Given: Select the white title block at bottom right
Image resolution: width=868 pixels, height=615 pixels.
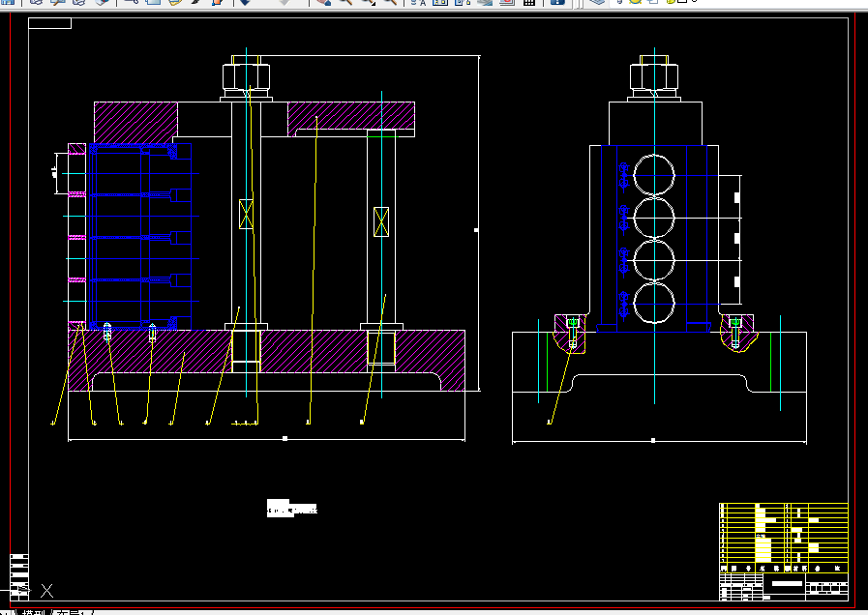Looking at the screenshot, I should (x=783, y=586).
